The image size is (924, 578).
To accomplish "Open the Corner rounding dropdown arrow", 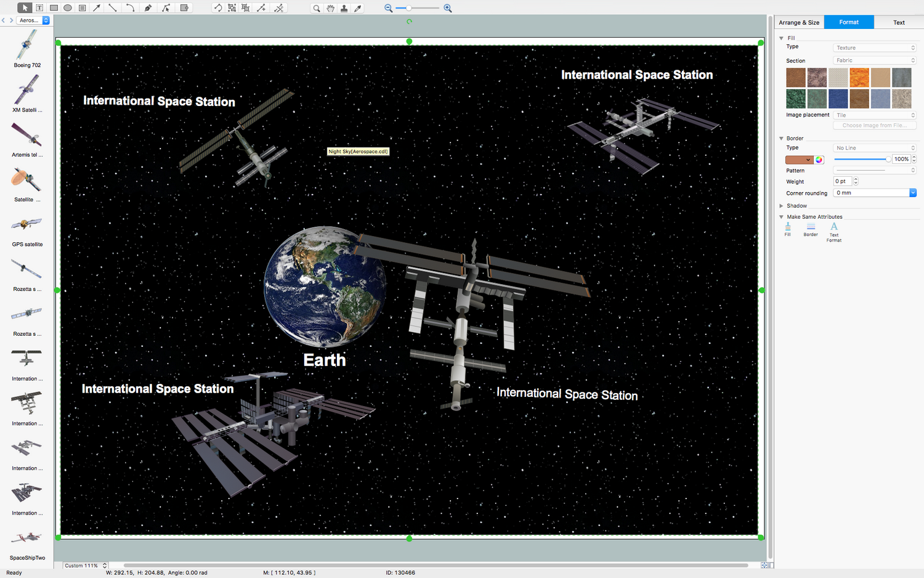I will (x=913, y=193).
